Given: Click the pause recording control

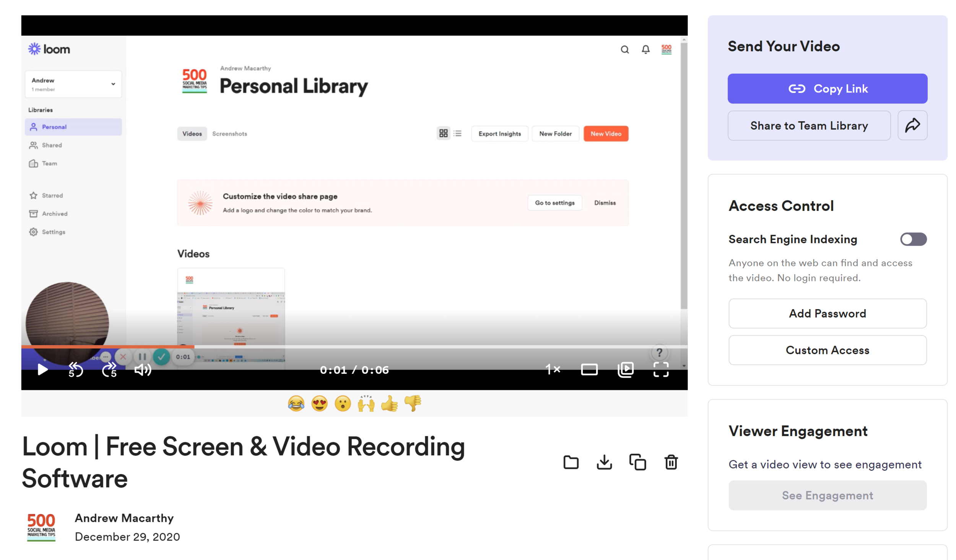Looking at the screenshot, I should 142,357.
